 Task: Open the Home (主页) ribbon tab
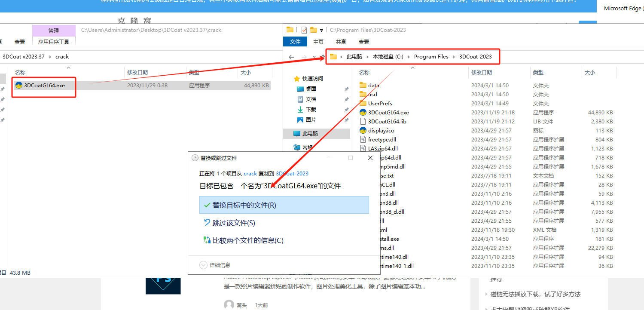(x=318, y=42)
